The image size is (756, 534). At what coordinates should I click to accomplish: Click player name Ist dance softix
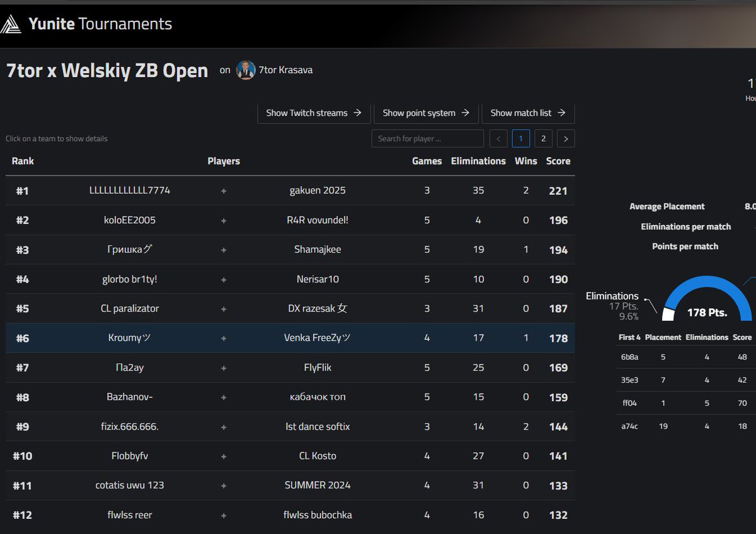tap(318, 426)
